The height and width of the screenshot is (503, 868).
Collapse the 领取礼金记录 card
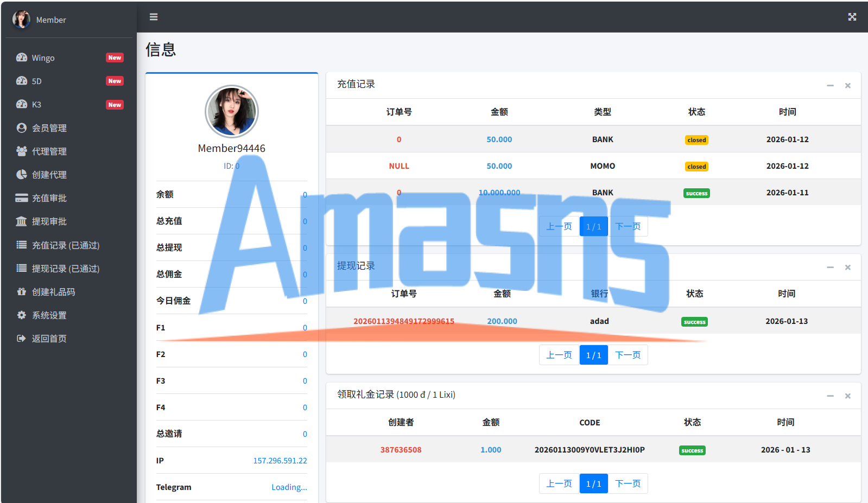click(830, 396)
